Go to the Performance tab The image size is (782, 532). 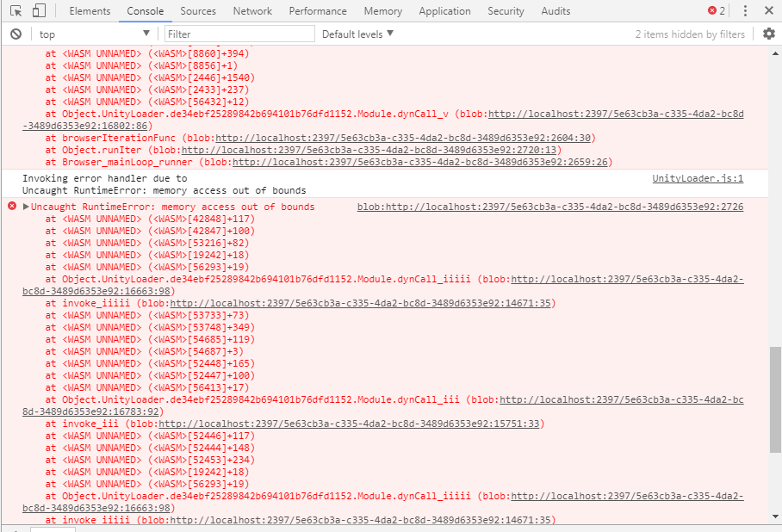click(318, 11)
